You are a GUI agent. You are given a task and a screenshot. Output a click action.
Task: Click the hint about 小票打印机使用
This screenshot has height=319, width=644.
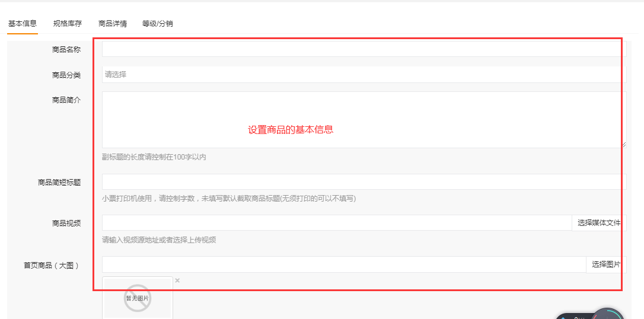(x=229, y=199)
